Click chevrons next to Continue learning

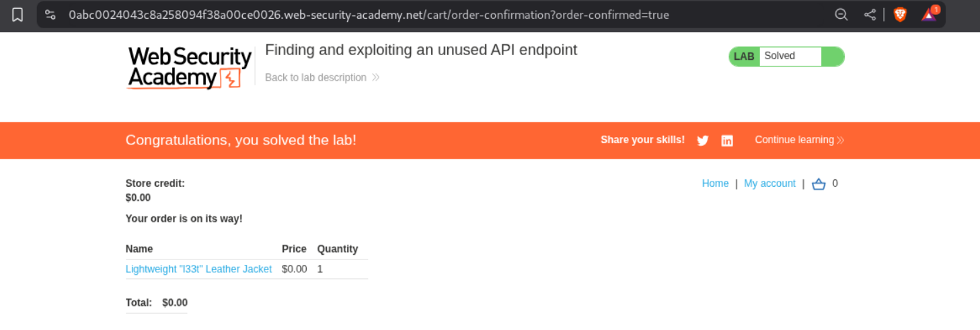840,140
